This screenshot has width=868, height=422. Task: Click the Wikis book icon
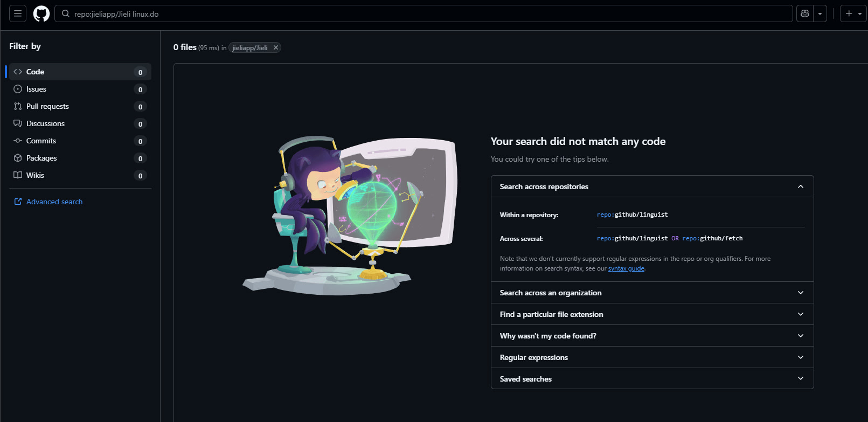point(18,175)
